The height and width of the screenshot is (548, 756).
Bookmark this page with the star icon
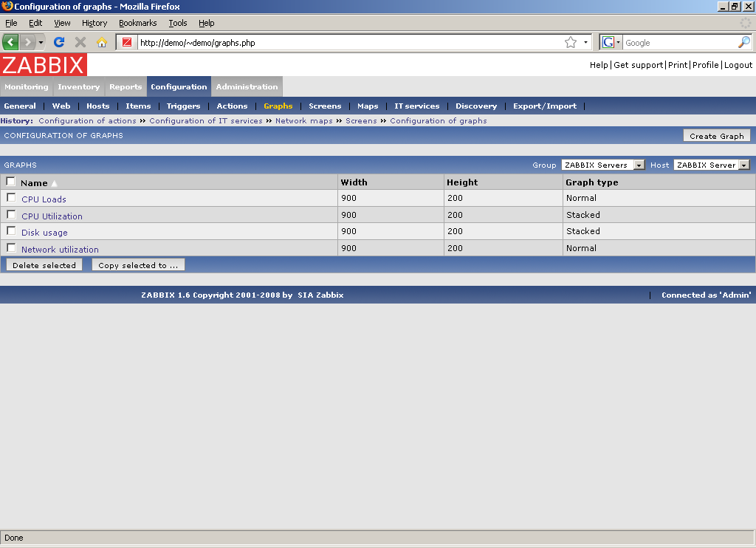571,42
